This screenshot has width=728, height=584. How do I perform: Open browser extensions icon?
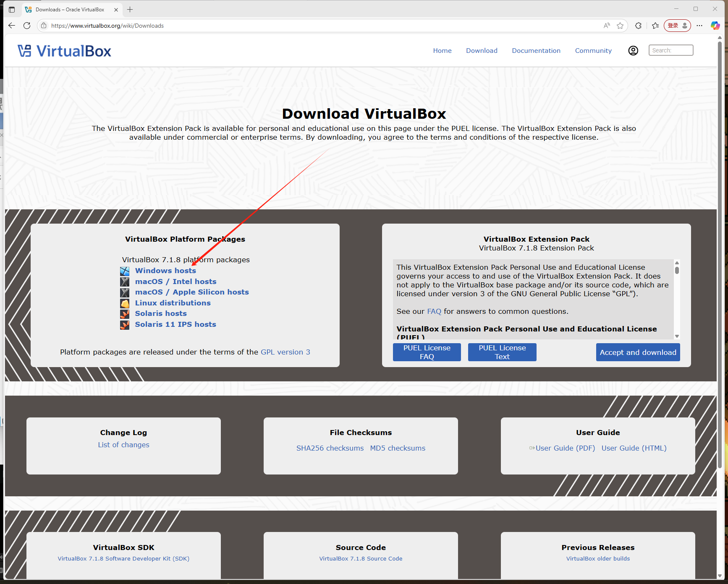point(638,26)
